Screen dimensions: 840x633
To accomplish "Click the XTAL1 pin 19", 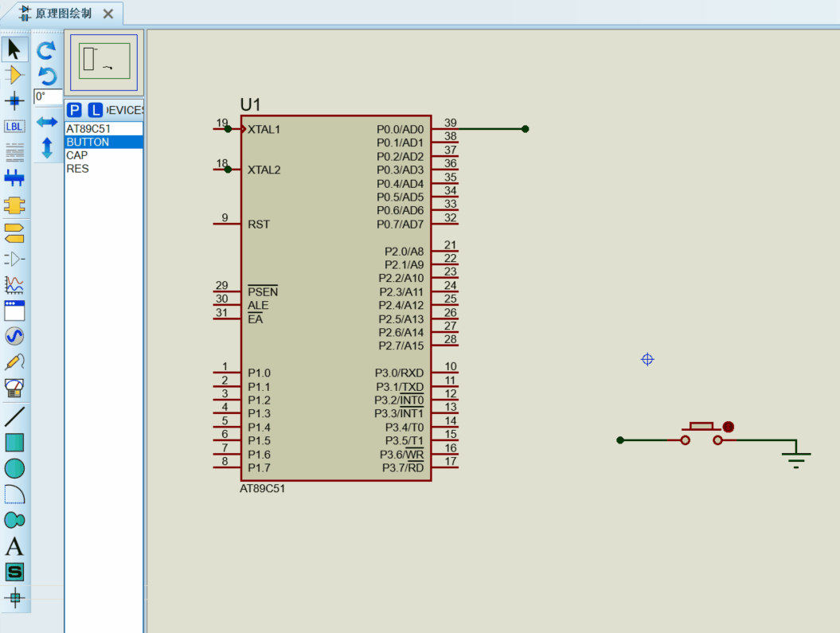I will tap(227, 128).
